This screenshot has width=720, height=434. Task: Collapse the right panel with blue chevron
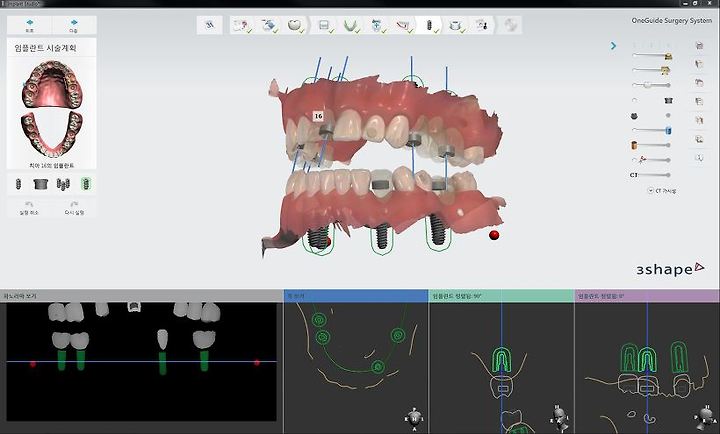click(613, 46)
